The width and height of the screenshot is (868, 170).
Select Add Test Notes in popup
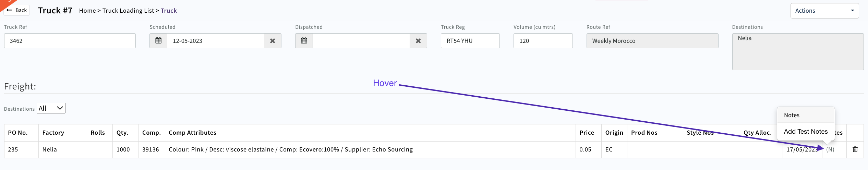pyautogui.click(x=806, y=132)
